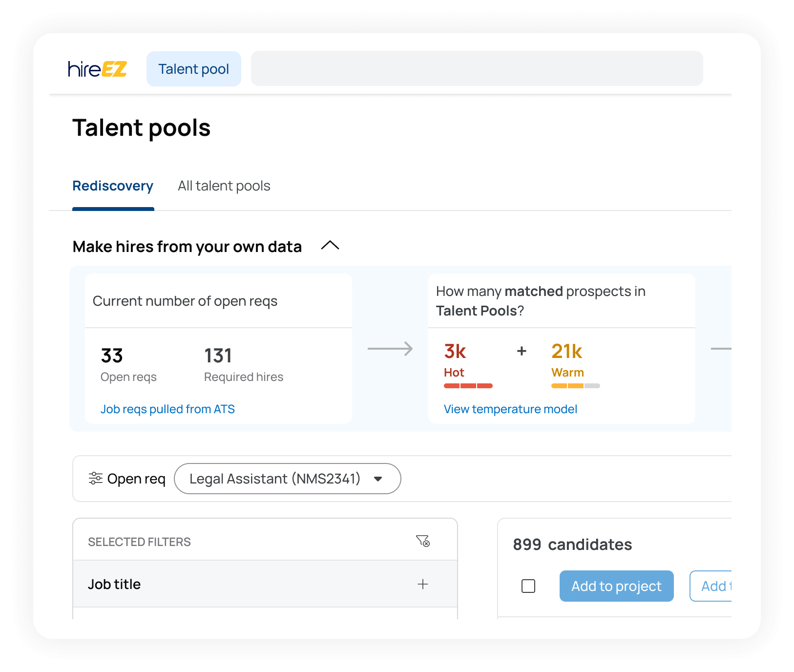Click the clear-filters funnel icon

pos(423,540)
